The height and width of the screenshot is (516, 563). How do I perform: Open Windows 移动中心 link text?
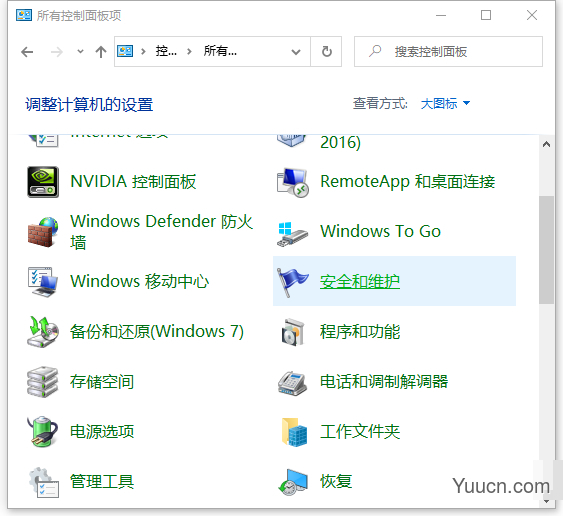pyautogui.click(x=140, y=282)
